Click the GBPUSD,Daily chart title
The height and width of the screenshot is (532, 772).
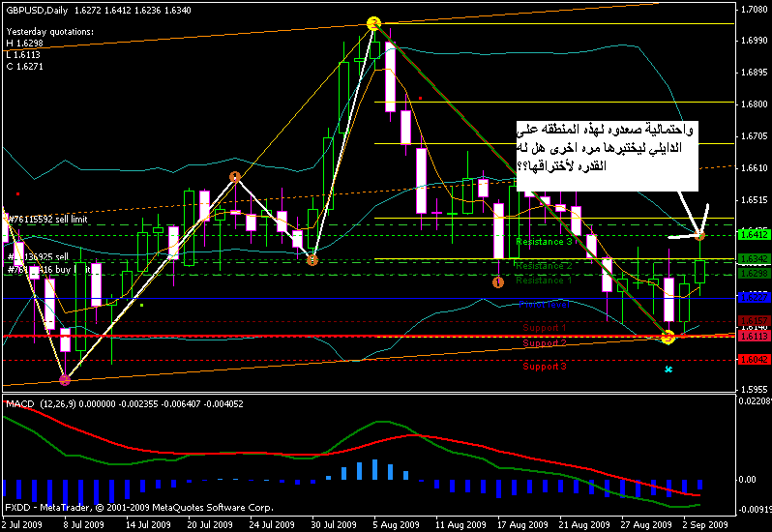point(43,9)
